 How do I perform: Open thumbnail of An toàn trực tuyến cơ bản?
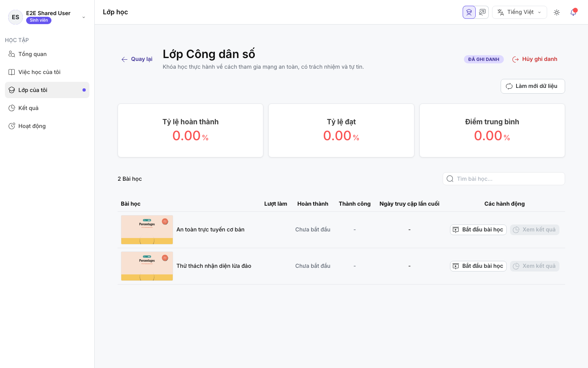(147, 230)
